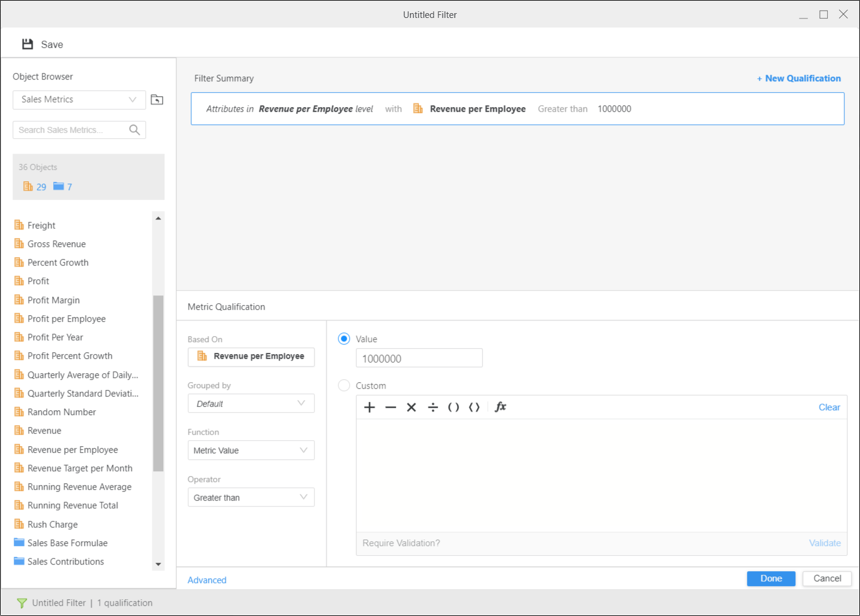Click the object list scrollbar thumb

click(158, 383)
